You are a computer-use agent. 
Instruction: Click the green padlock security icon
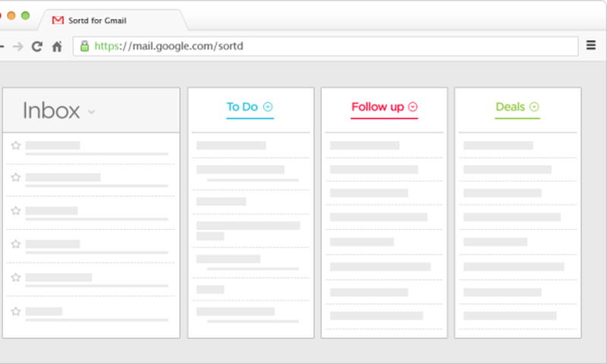[x=84, y=46]
